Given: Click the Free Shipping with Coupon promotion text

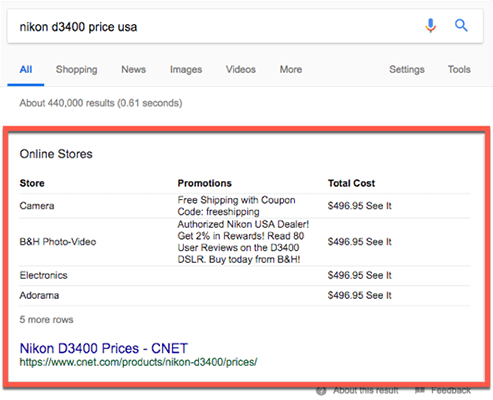Looking at the screenshot, I should 236,206.
